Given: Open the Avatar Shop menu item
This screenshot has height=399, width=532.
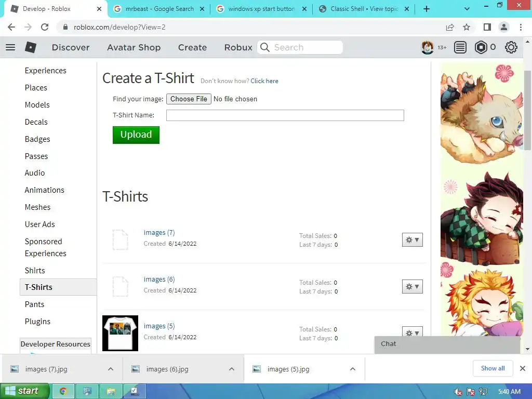Looking at the screenshot, I should [134, 47].
